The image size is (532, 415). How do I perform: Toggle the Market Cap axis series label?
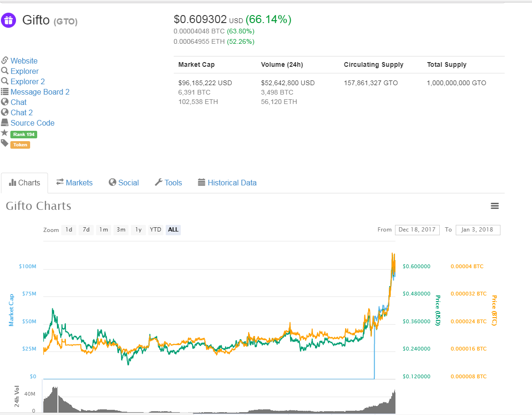tap(11, 310)
